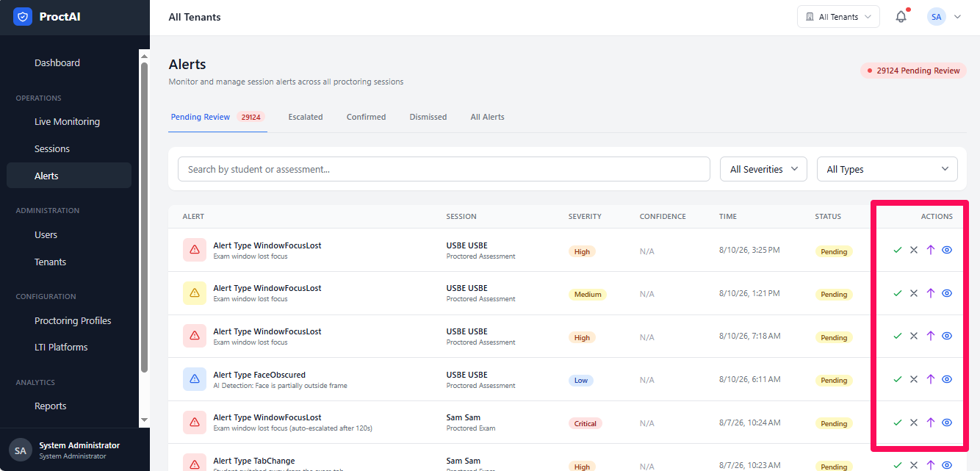Screen dimensions: 980x471
Task: Dismiss the 3:25 PM alert with X
Action: pos(914,250)
